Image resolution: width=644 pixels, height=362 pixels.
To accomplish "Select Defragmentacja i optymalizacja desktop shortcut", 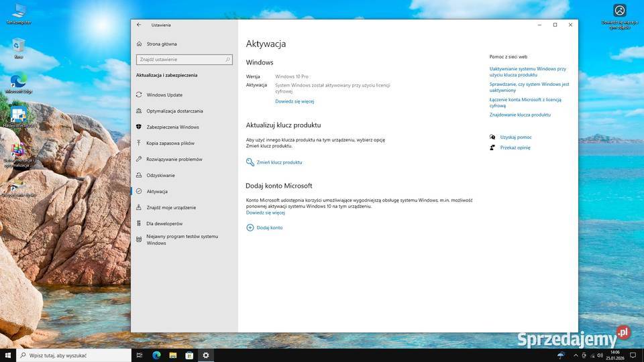I will point(17,156).
